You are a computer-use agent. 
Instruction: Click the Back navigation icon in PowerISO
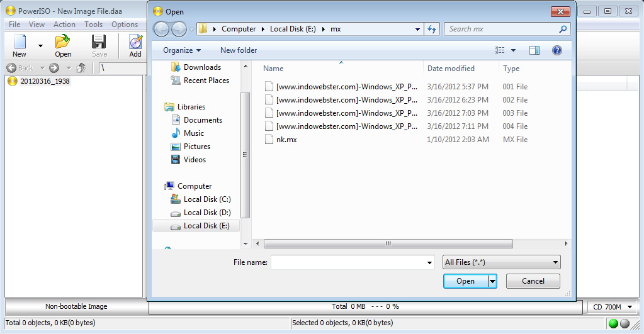(11, 68)
